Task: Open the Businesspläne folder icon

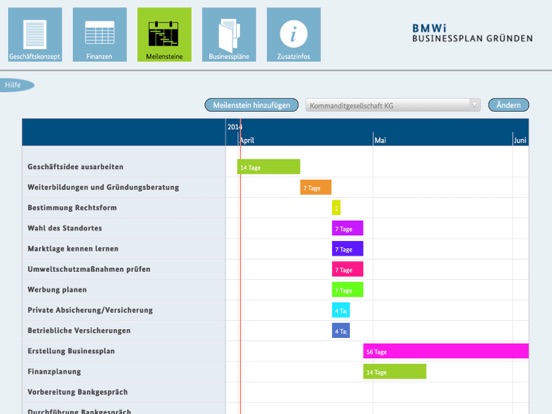Action: [x=229, y=35]
